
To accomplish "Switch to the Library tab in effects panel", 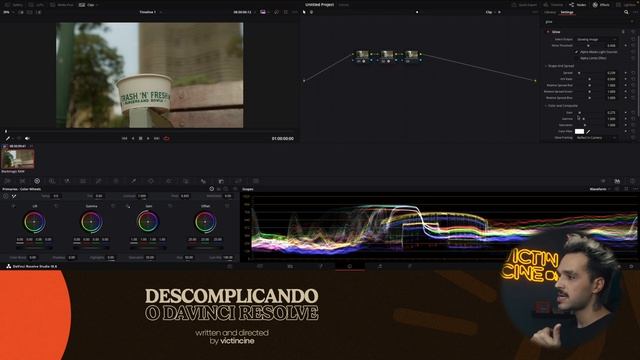I will (x=550, y=12).
